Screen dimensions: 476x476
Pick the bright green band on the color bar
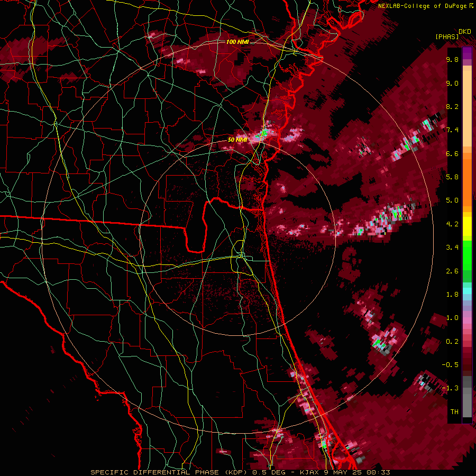[467, 255]
